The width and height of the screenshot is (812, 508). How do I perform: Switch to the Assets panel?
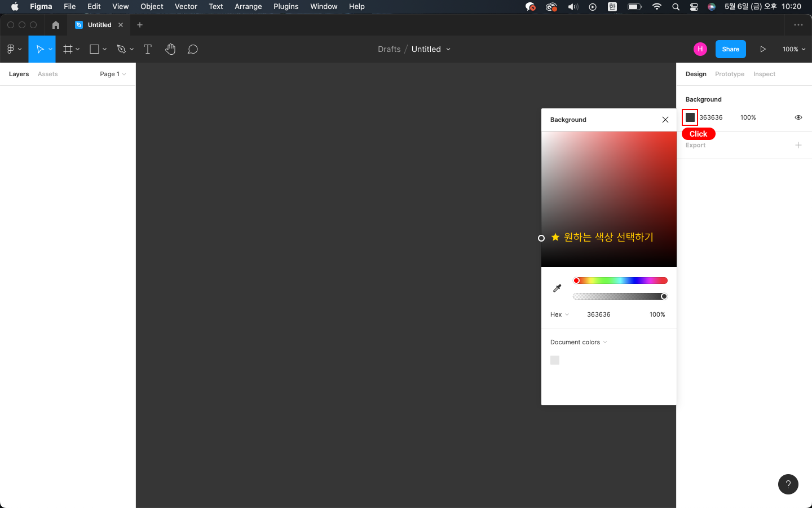pyautogui.click(x=47, y=74)
